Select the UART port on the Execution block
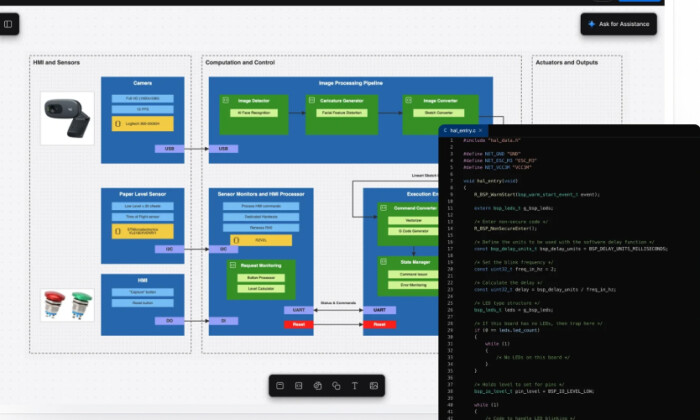The height and width of the screenshot is (420, 700). coord(379,310)
